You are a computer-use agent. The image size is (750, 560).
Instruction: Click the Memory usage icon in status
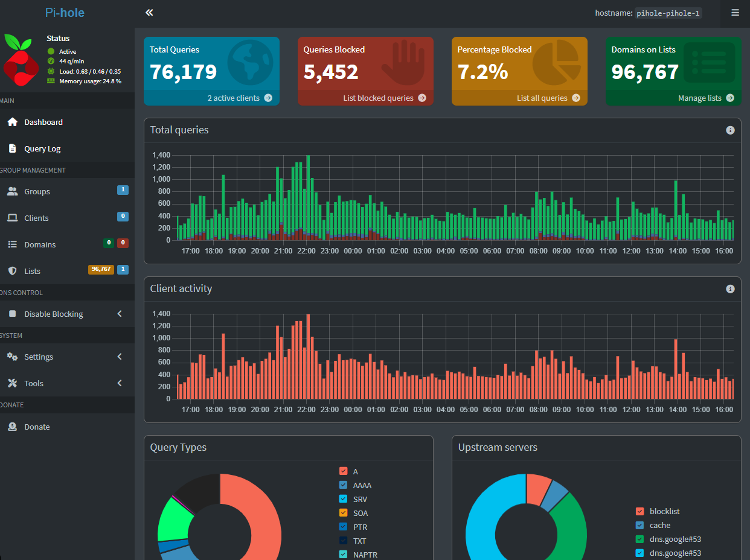pyautogui.click(x=51, y=81)
